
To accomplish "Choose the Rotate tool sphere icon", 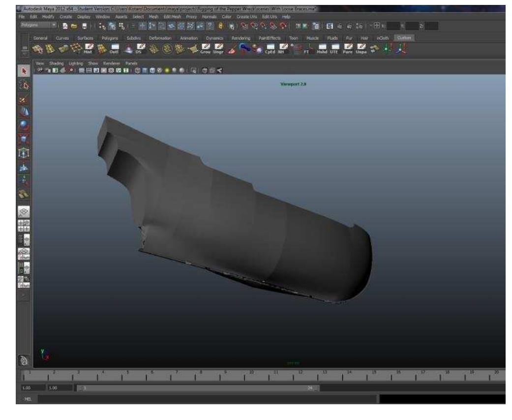I will pos(24,125).
